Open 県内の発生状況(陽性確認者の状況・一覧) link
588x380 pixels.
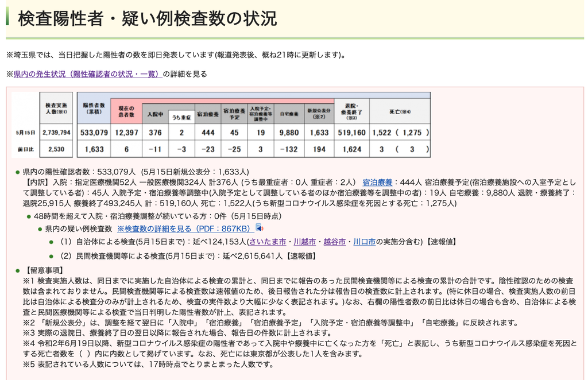tap(88, 74)
